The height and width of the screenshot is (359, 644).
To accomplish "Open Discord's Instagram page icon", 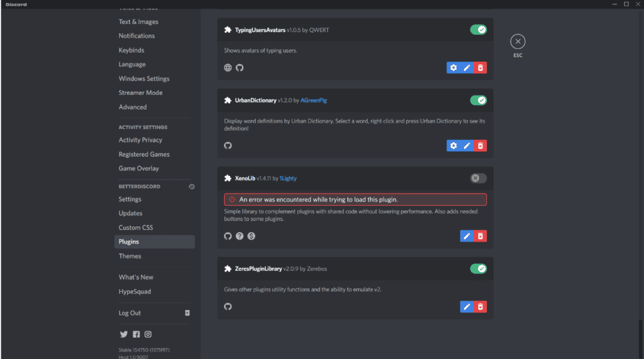I will pos(148,334).
